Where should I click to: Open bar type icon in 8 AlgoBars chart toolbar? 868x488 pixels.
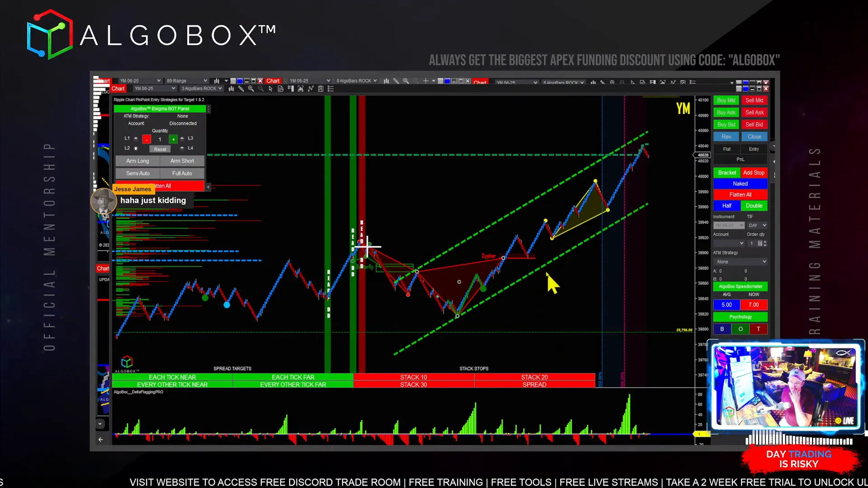[x=386, y=81]
